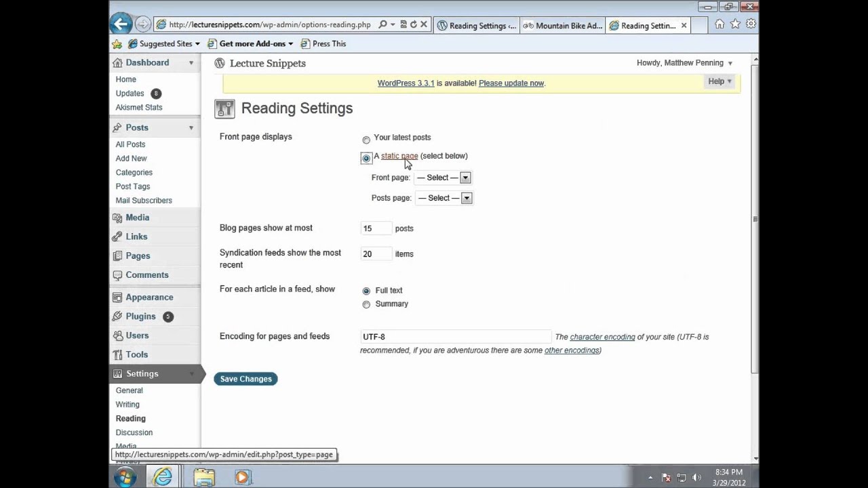
Task: Open File Explorer from the taskbar
Action: tap(203, 477)
